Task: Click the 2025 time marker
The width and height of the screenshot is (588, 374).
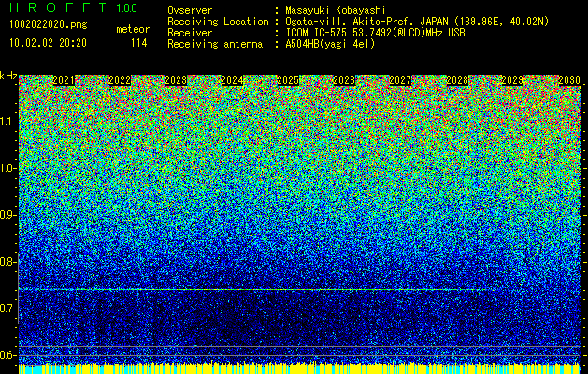Action: coord(288,80)
